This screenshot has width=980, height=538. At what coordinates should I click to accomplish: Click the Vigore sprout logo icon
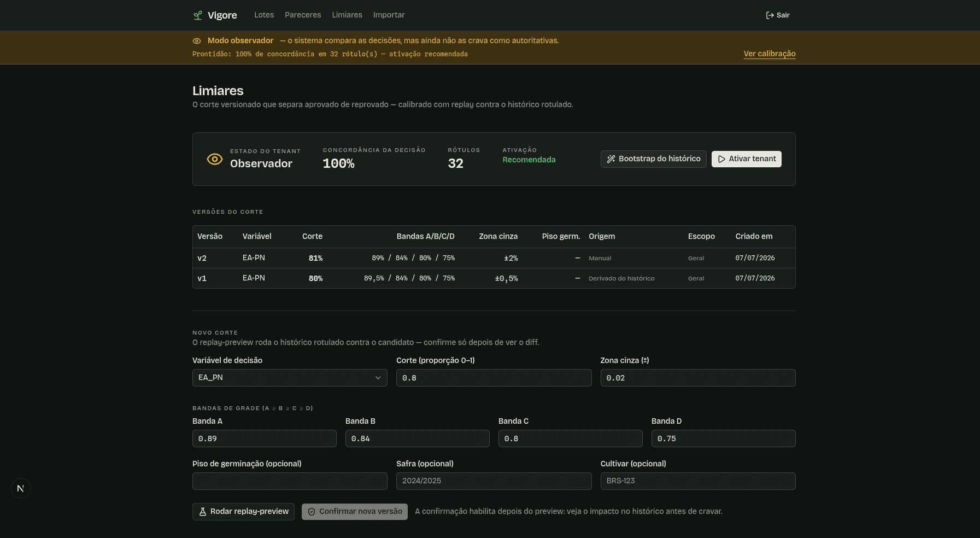[x=198, y=15]
